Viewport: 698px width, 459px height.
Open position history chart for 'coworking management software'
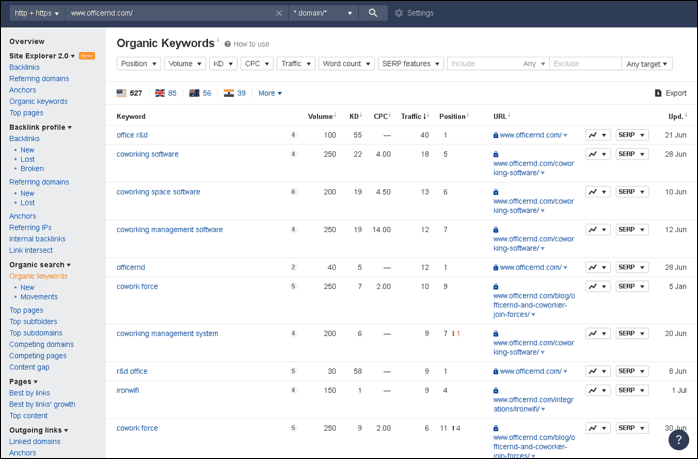coord(597,230)
